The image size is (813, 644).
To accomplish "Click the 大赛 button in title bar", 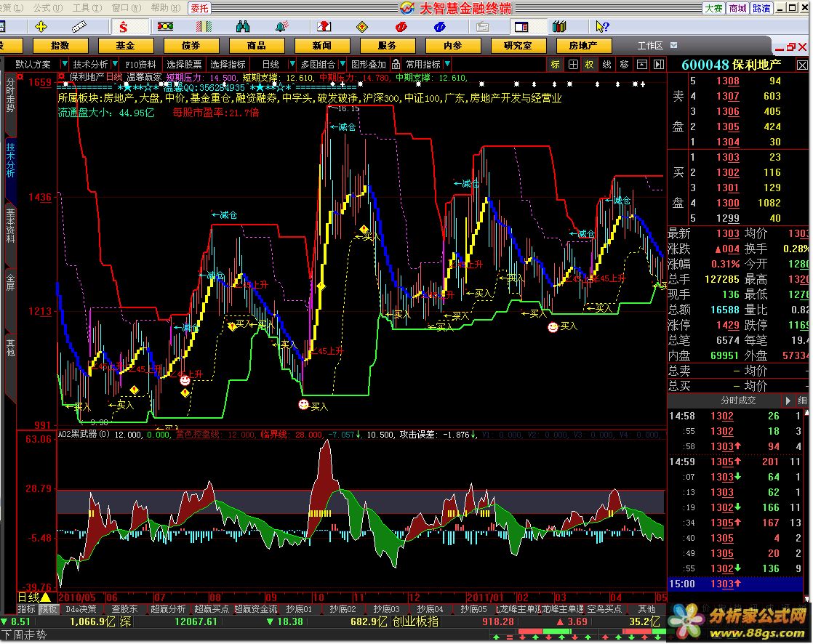I will [x=713, y=8].
